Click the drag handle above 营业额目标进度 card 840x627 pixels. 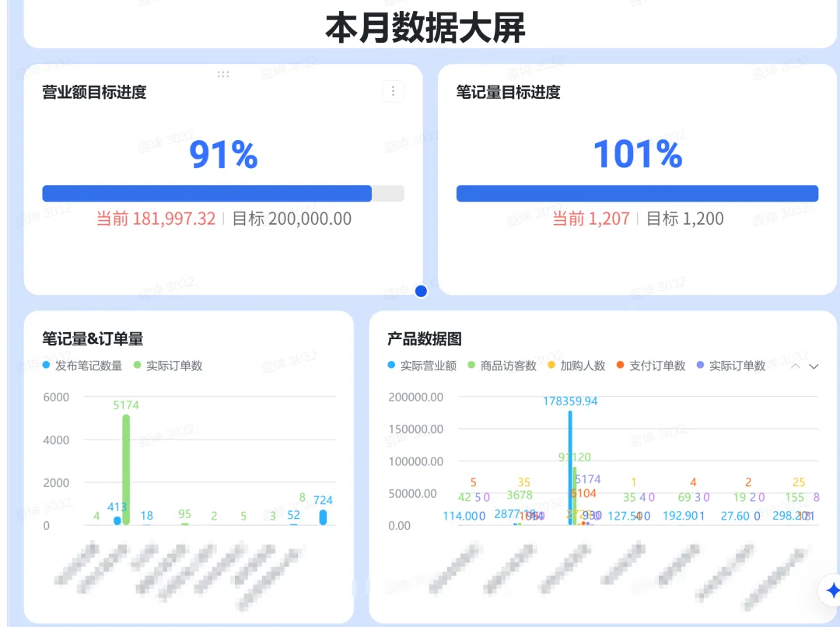223,74
